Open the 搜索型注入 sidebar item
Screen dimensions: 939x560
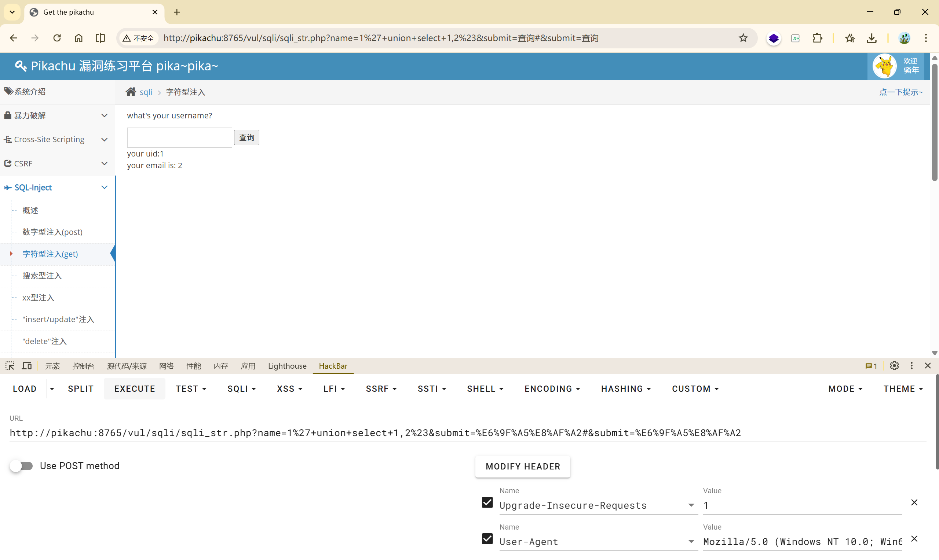pos(42,276)
